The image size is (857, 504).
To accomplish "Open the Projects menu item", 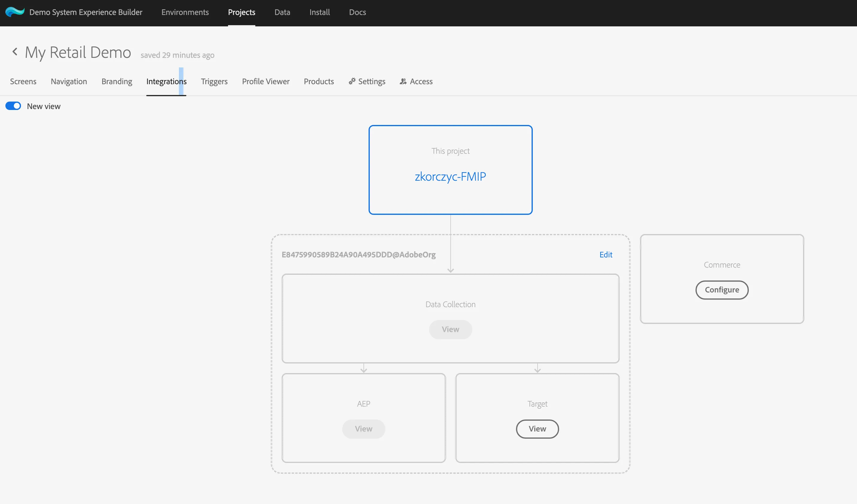I will point(242,12).
